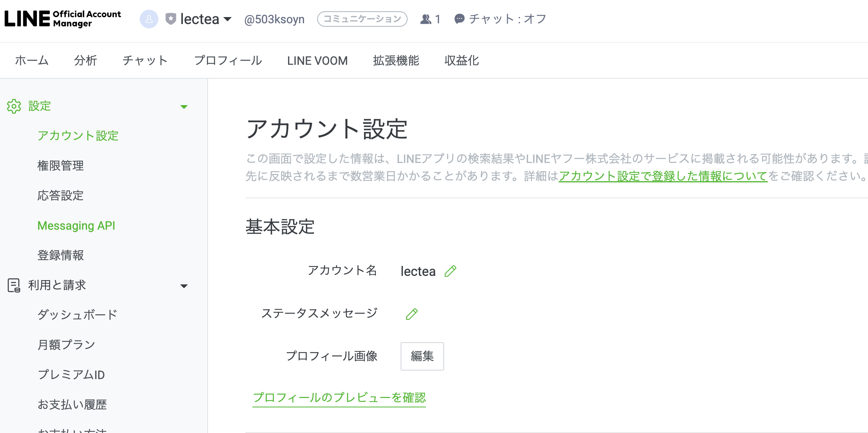Open 権限管理 from the sidebar

(60, 166)
